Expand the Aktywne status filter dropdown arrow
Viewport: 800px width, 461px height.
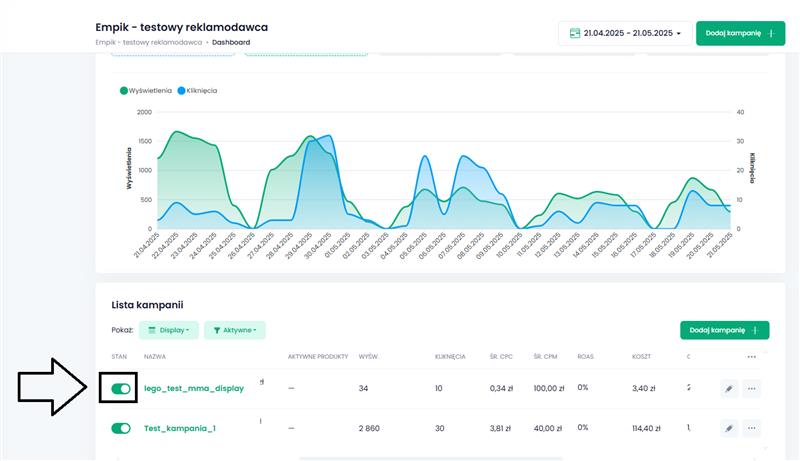tap(254, 330)
